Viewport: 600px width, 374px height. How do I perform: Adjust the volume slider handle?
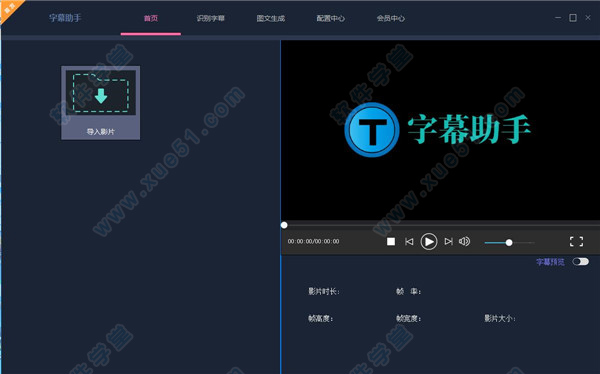[x=509, y=243]
